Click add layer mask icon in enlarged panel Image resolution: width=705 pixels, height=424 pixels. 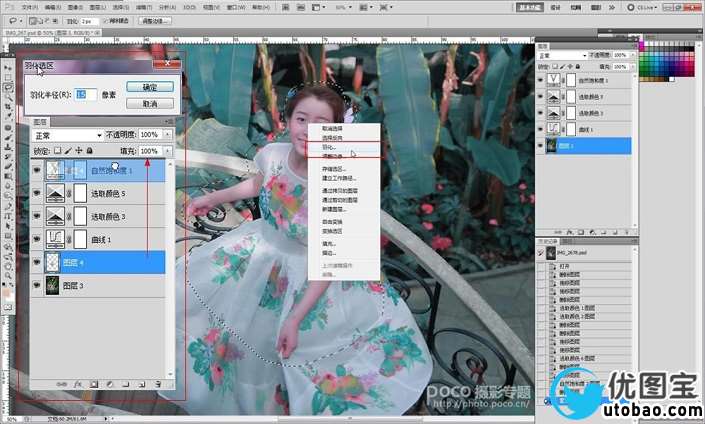[94, 384]
